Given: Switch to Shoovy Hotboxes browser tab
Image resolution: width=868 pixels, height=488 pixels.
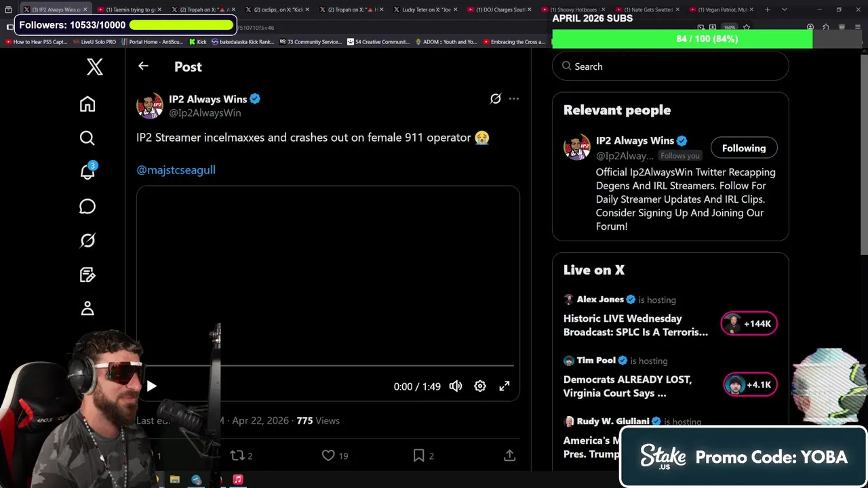Looking at the screenshot, I should coord(574,9).
